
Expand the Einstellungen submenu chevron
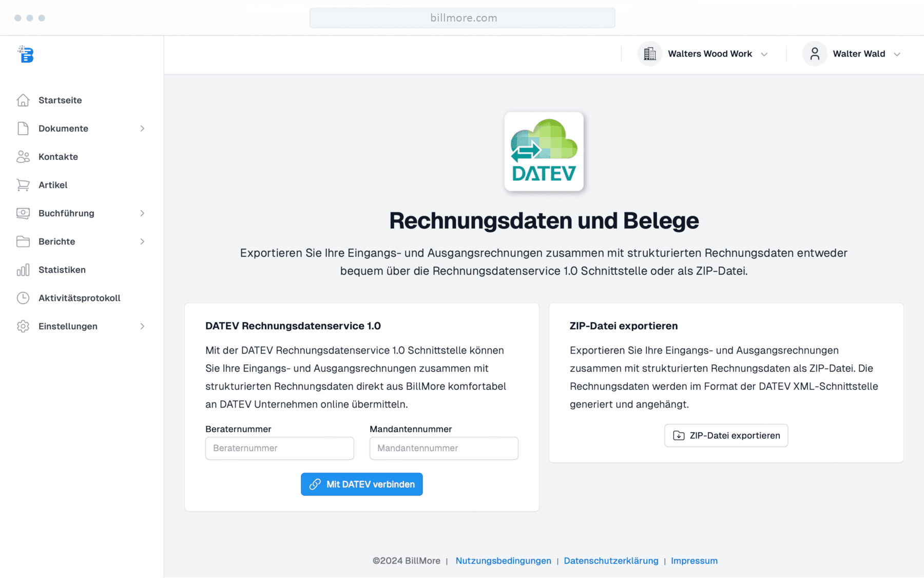142,326
